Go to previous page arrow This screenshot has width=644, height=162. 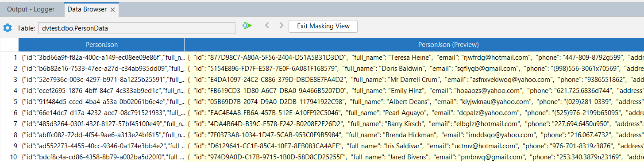tap(267, 26)
